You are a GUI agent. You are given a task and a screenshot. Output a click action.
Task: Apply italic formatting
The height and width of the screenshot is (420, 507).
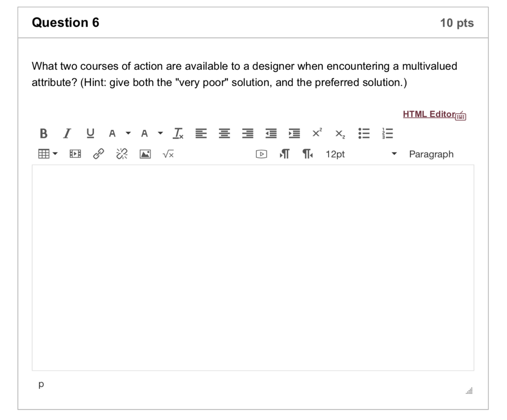point(66,133)
